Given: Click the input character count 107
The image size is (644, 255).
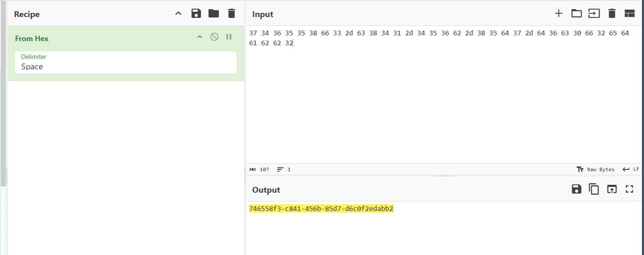Looking at the screenshot, I should click(259, 169).
